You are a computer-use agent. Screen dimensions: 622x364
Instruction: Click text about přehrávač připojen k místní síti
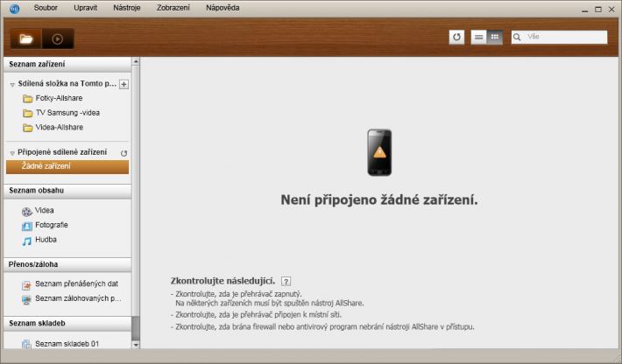click(258, 315)
